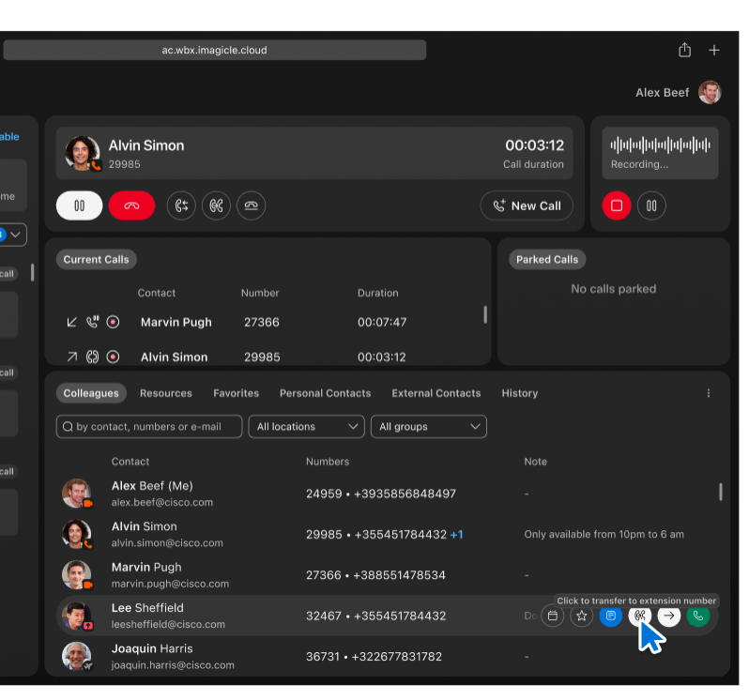Switch to the Colleagues tab
Viewport: 749px width, 700px height.
point(91,393)
